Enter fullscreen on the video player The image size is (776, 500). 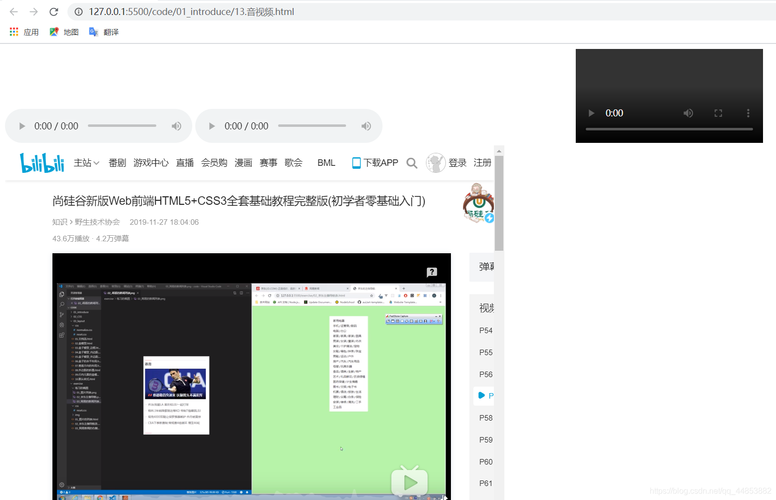(718, 113)
